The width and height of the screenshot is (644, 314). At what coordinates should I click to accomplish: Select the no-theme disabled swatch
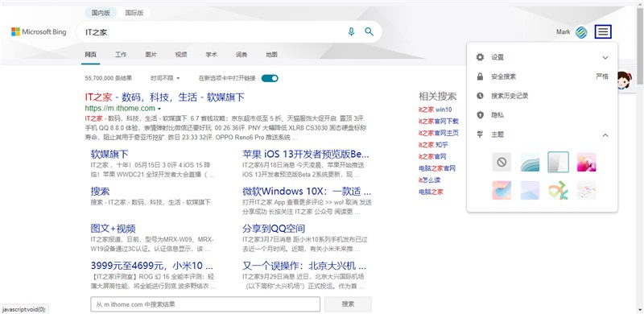502,162
